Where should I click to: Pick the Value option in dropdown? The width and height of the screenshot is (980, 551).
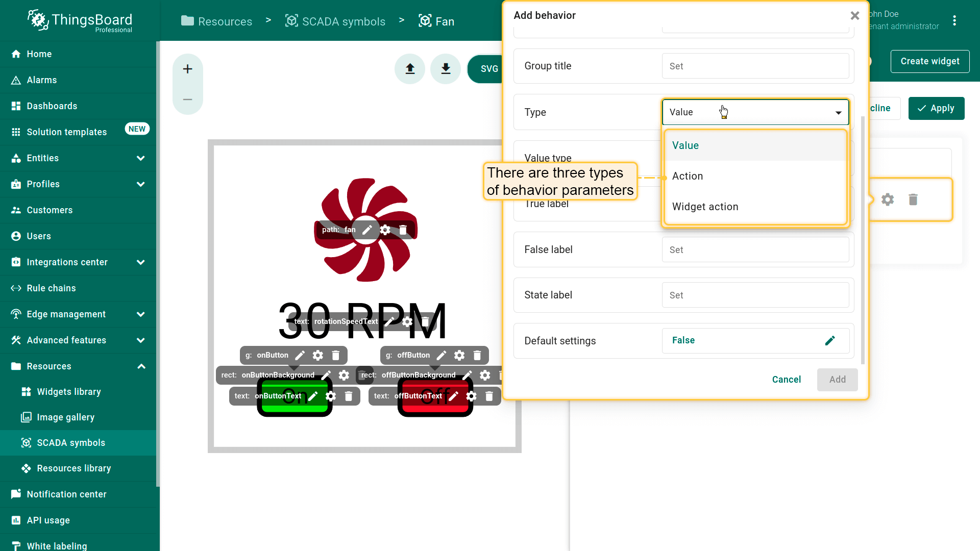685,145
